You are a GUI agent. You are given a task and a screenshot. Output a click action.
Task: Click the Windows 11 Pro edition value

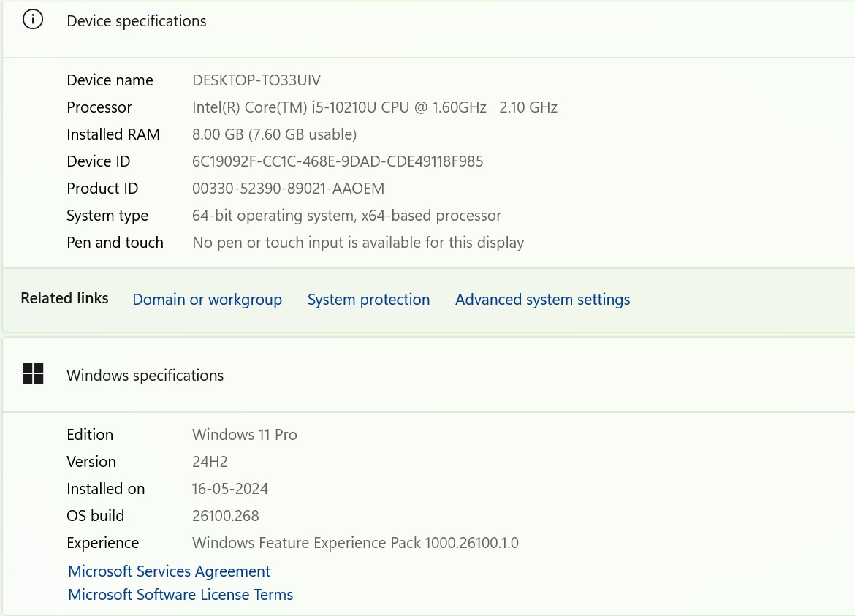coord(244,435)
